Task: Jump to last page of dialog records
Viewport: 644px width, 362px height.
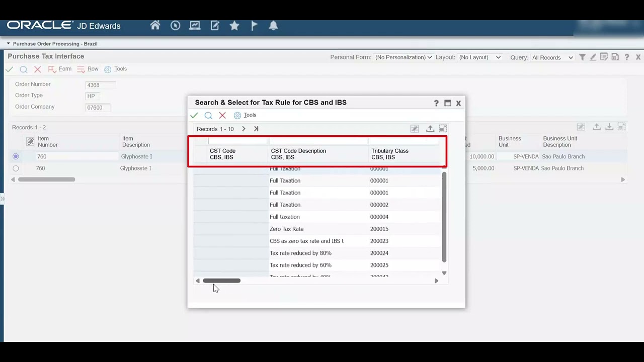Action: (256, 129)
